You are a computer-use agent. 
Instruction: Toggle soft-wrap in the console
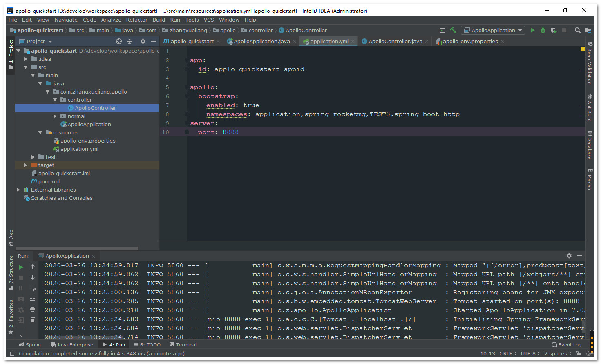[x=33, y=288]
